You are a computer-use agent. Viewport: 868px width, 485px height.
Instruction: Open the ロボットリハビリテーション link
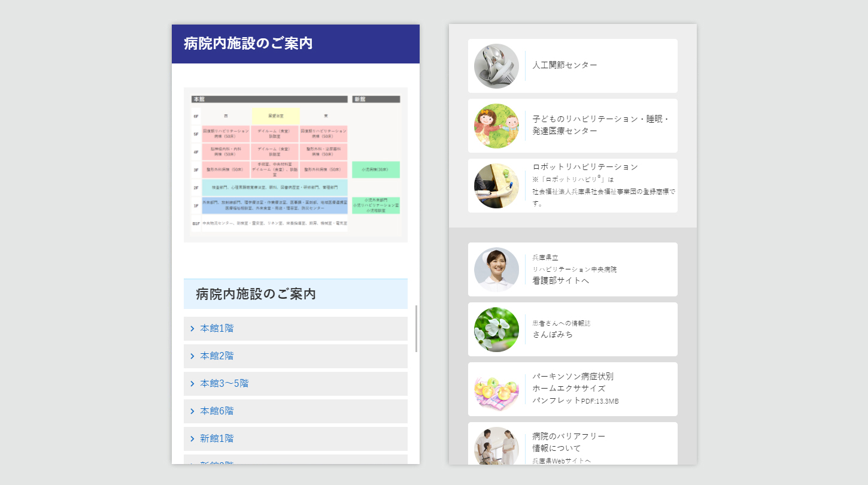click(573, 186)
